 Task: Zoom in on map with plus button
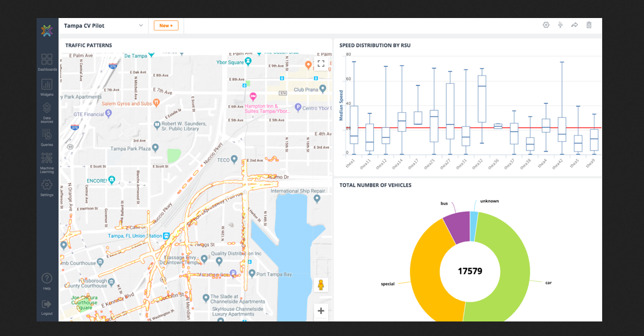pos(321,311)
